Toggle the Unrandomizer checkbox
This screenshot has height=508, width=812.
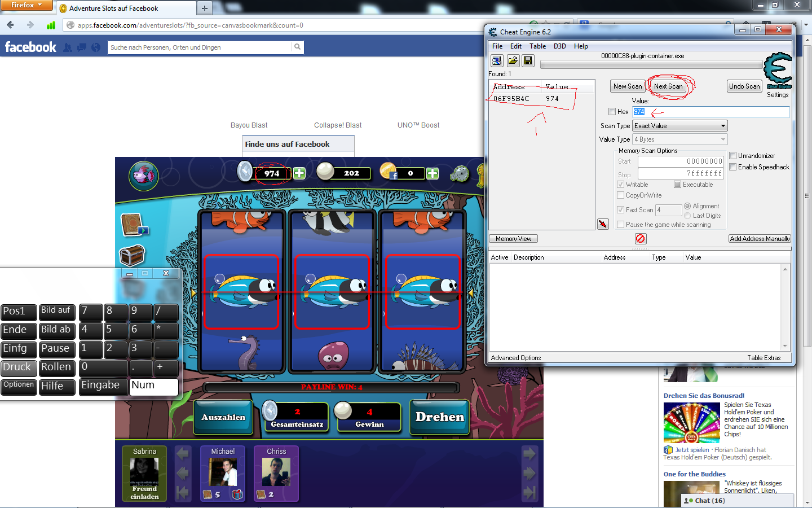click(733, 156)
